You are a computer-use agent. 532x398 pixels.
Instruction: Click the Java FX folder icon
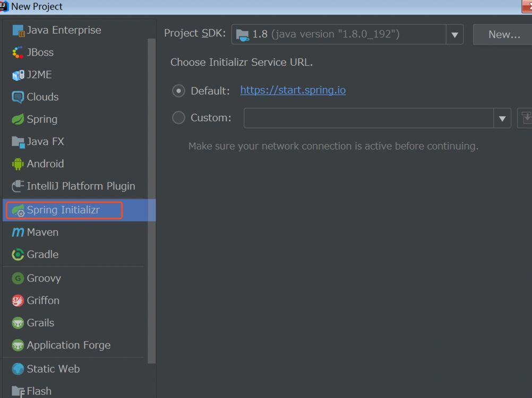point(18,142)
